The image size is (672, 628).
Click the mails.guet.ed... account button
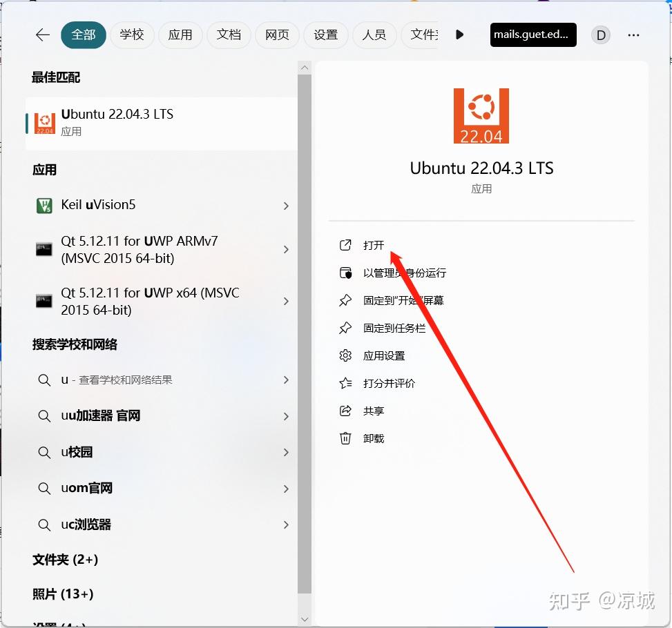pyautogui.click(x=533, y=35)
